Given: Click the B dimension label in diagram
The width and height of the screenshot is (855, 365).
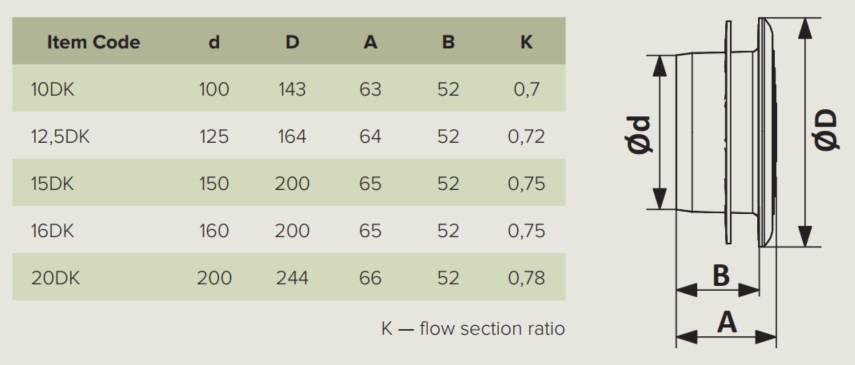Looking at the screenshot, I should tap(721, 276).
